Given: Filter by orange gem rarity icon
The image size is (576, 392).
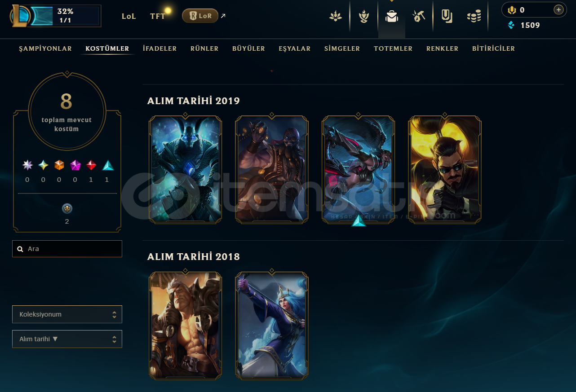Looking at the screenshot, I should tap(59, 165).
